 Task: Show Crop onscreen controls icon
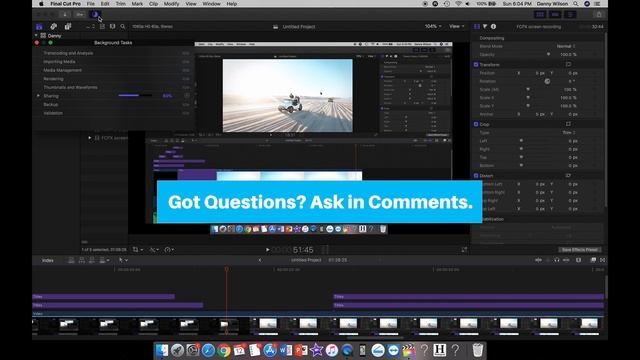568,124
